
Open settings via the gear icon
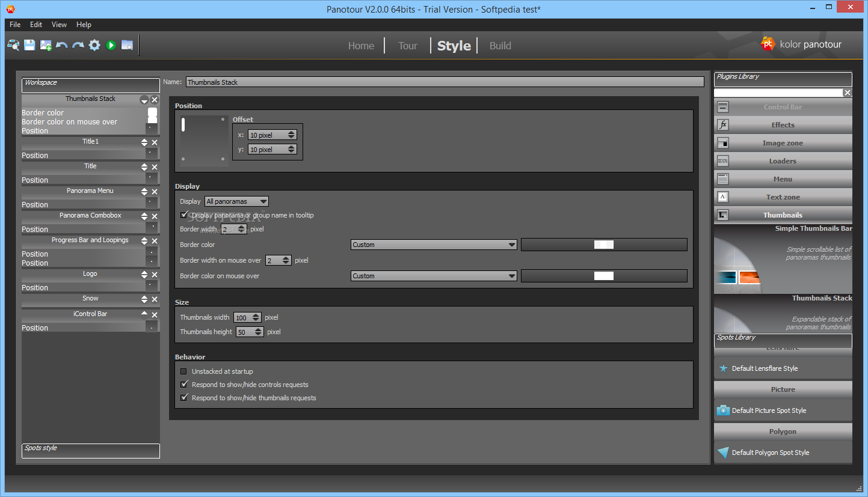point(94,45)
